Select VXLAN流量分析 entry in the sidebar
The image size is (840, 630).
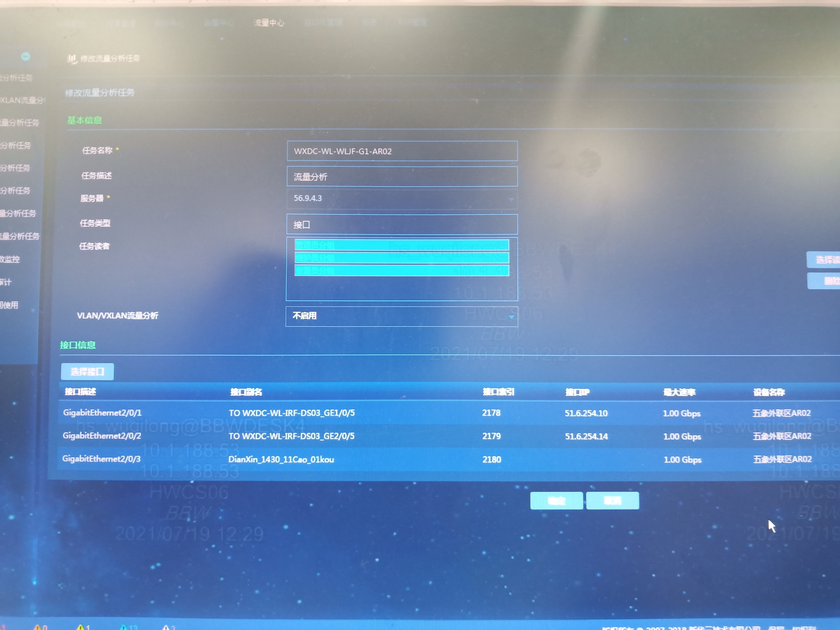tap(22, 100)
